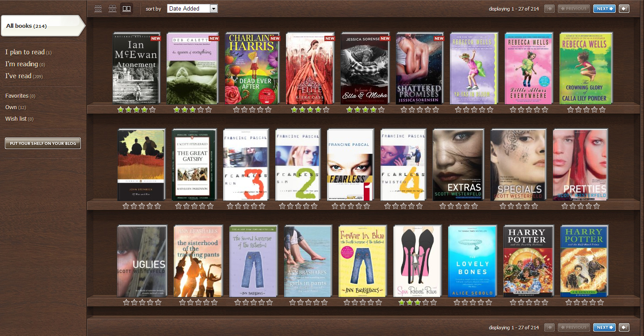Open the Ya-Yas in Bloom book cover
This screenshot has height=336, width=644.
[474, 69]
